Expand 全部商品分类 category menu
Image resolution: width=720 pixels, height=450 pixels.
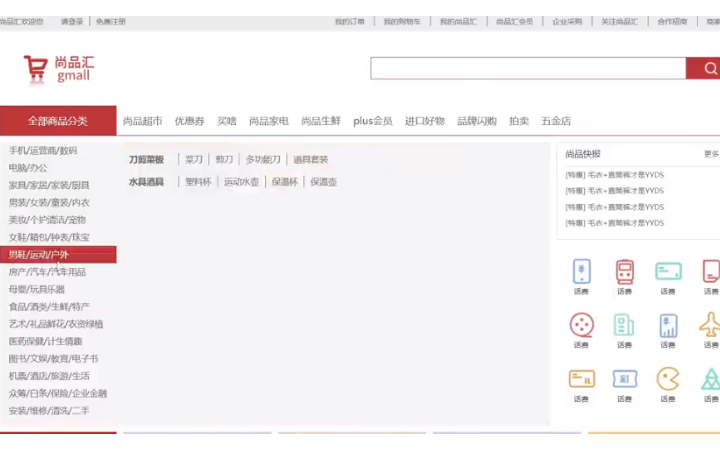click(x=58, y=121)
